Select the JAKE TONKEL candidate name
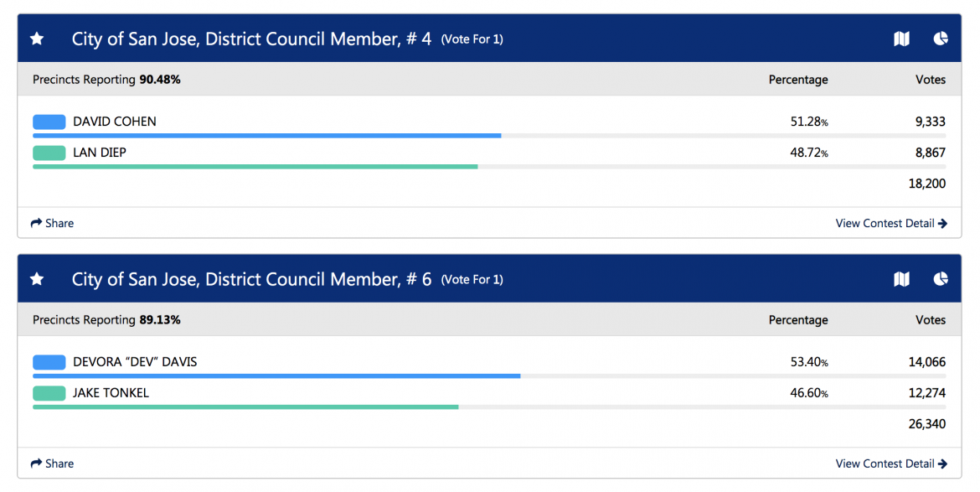This screenshot has height=492, width=980. (x=111, y=393)
